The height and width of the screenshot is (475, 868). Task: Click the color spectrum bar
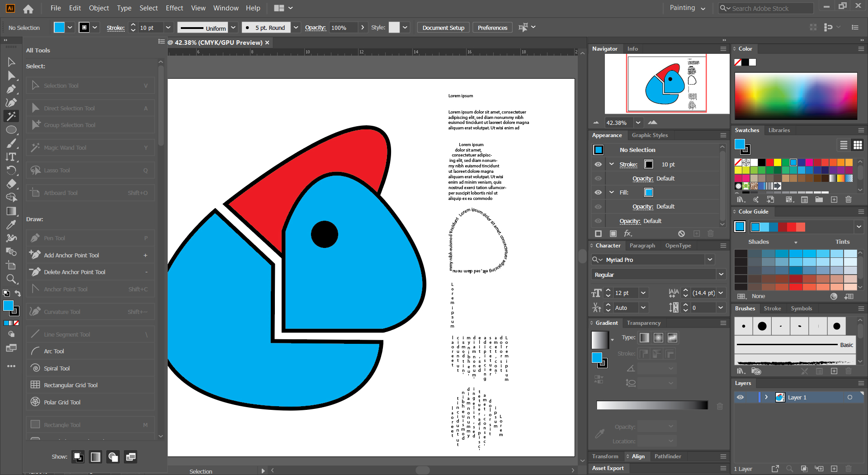[796, 96]
